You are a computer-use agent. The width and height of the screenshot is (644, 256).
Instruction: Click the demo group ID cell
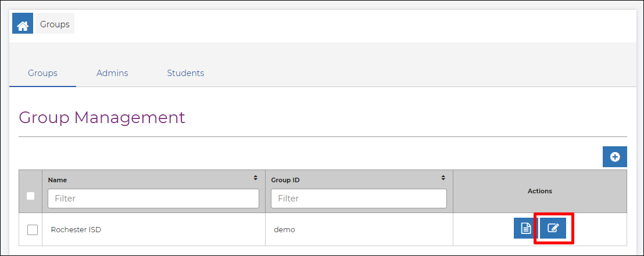285,230
